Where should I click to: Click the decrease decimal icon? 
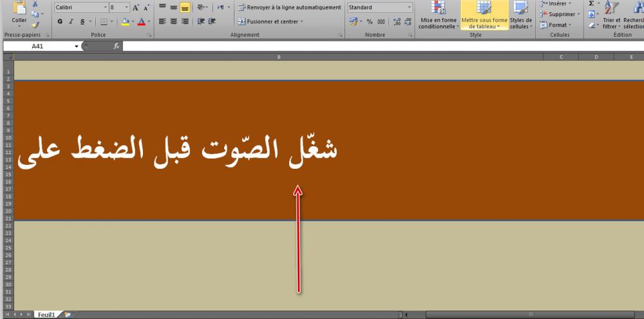coord(408,21)
